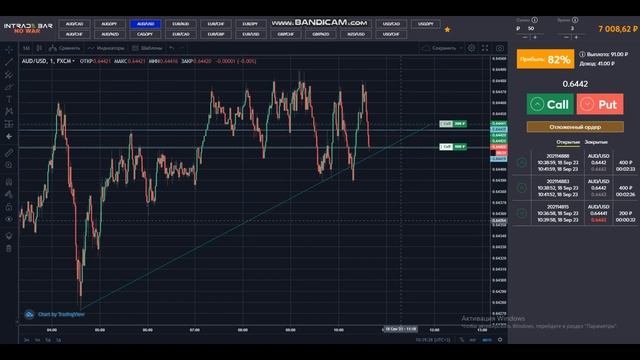Select the AUD/CAD currency pair

pyautogui.click(x=74, y=24)
